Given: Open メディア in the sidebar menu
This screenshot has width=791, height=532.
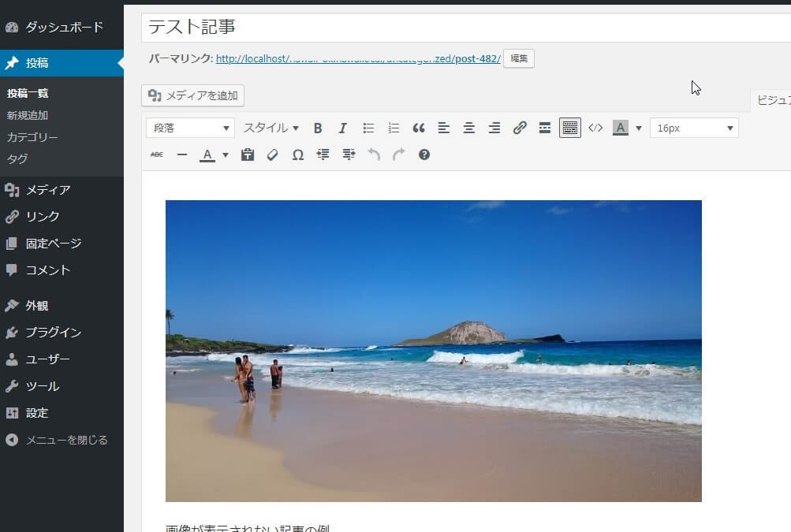Looking at the screenshot, I should coord(47,190).
